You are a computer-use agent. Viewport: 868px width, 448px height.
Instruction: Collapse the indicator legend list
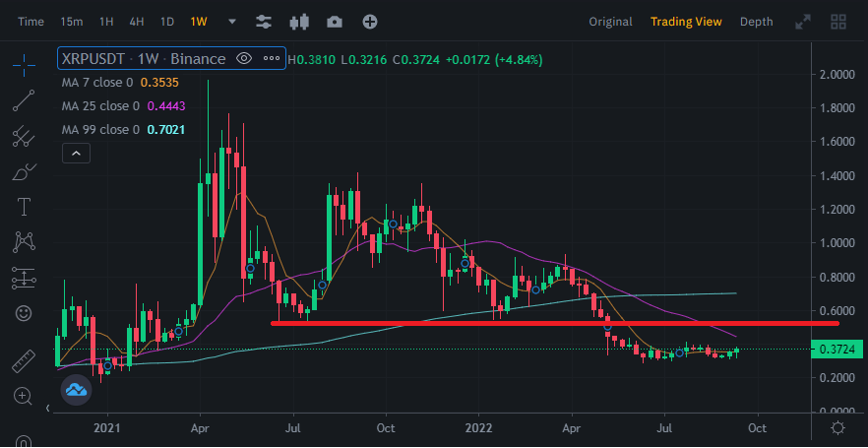pyautogui.click(x=77, y=154)
